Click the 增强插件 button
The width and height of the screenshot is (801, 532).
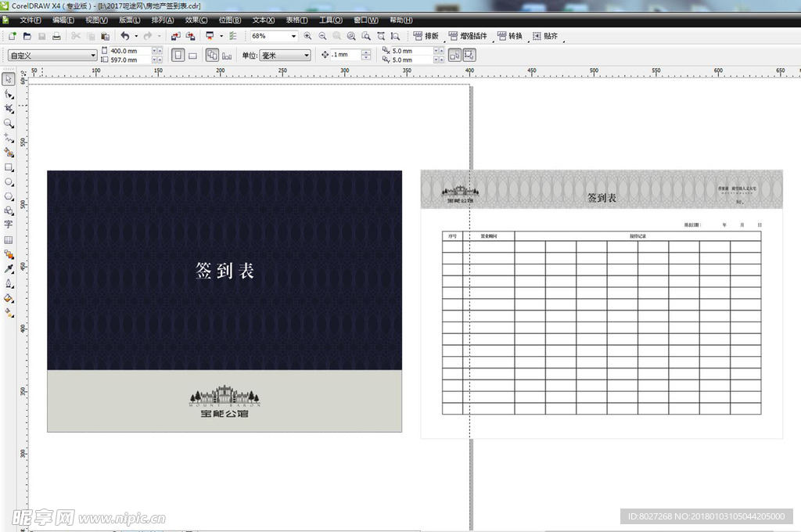[x=468, y=36]
